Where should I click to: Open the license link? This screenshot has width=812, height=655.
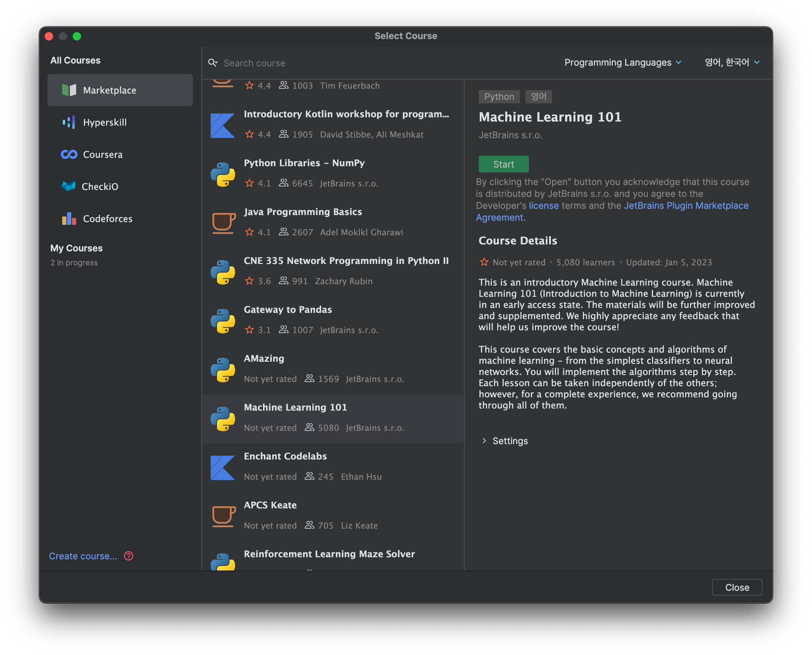(x=543, y=206)
